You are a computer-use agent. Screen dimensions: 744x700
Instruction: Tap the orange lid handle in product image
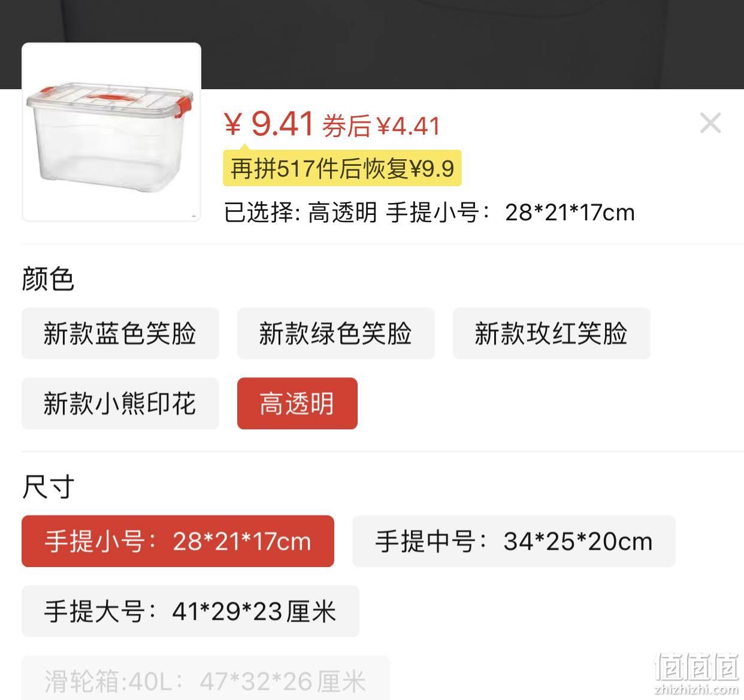[x=110, y=95]
